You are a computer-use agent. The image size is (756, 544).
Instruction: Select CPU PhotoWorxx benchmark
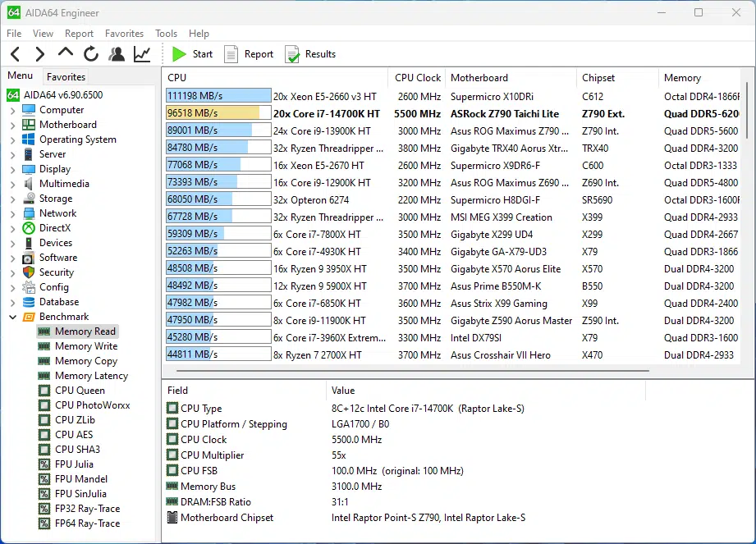point(92,405)
